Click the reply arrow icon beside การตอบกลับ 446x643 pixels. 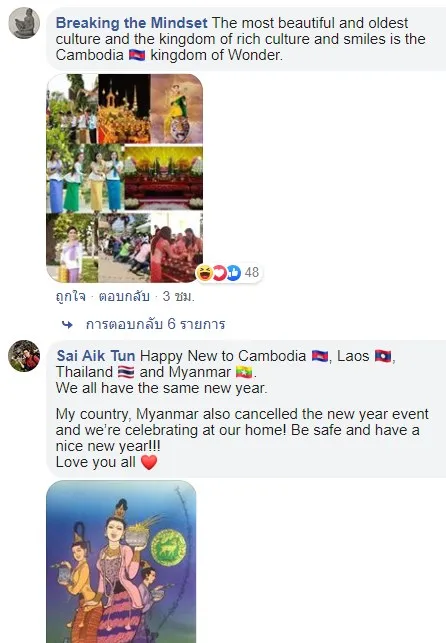point(67,325)
